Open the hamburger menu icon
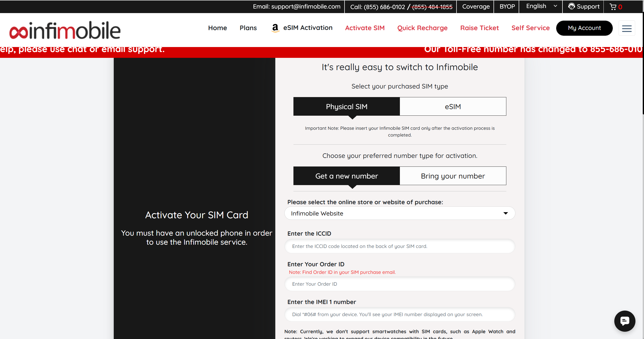 point(627,28)
